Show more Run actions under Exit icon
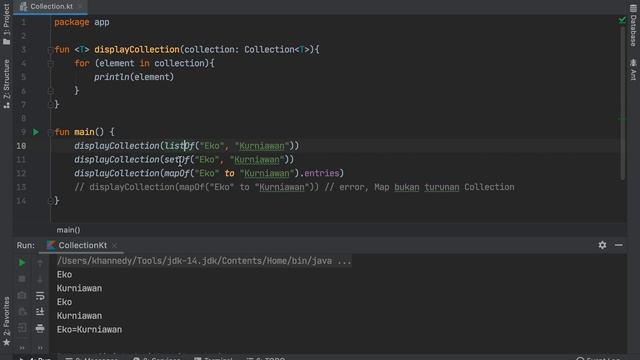Screen dimensions: 640x360 [x=22, y=348]
